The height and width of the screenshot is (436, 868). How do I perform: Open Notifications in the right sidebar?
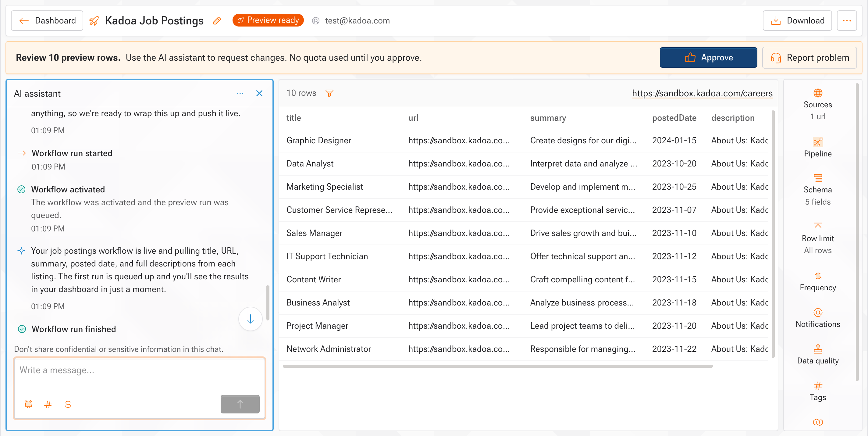click(x=817, y=318)
